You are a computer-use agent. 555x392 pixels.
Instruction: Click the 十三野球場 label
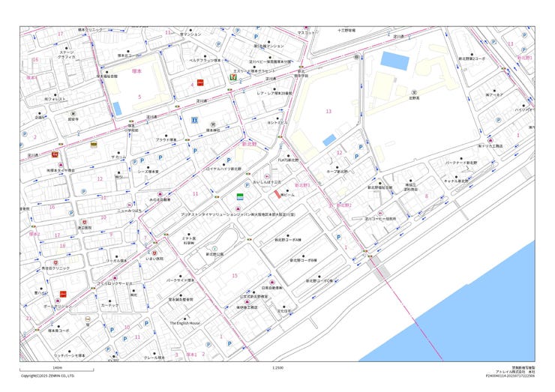pyautogui.click(x=346, y=31)
